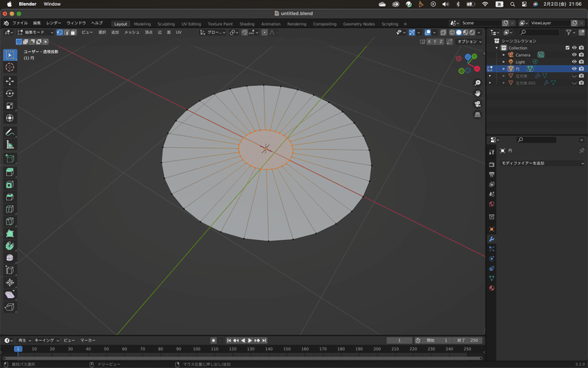Select the Shrink/Fatten tool
588x368 pixels.
point(10,283)
